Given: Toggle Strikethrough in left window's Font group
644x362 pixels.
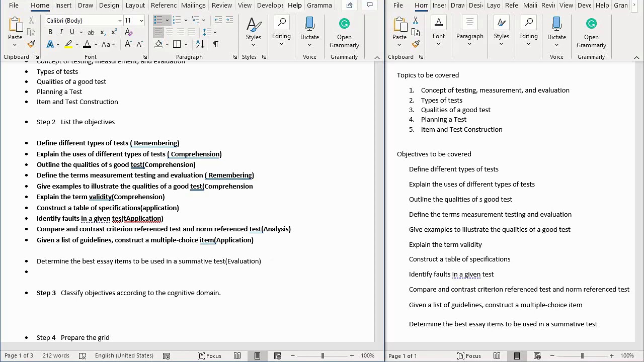Looking at the screenshot, I should coord(91,32).
